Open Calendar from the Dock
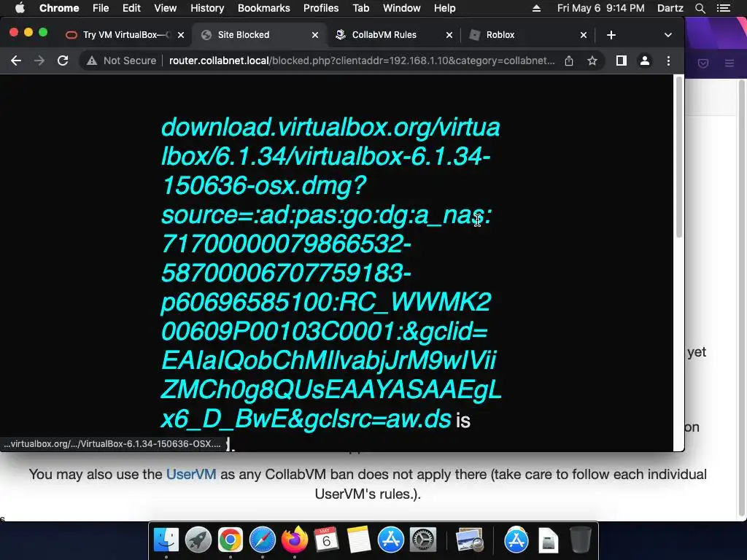The width and height of the screenshot is (747, 560). click(x=326, y=540)
